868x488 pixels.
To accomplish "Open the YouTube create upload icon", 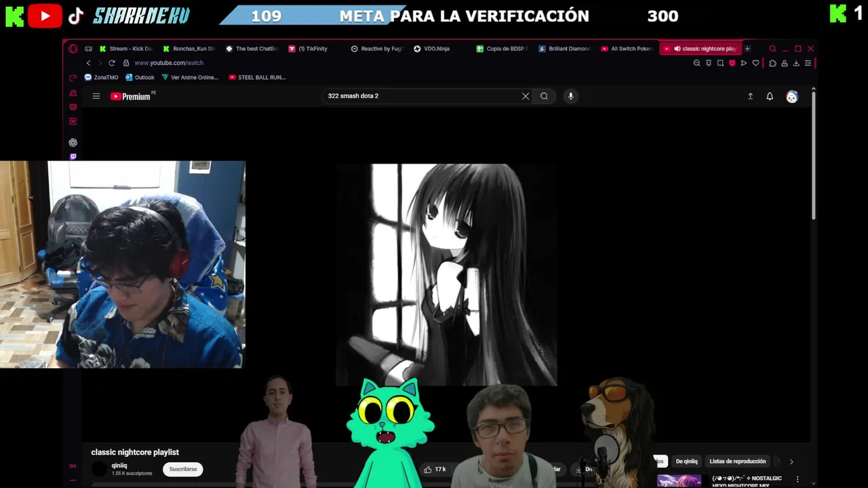I will point(750,96).
